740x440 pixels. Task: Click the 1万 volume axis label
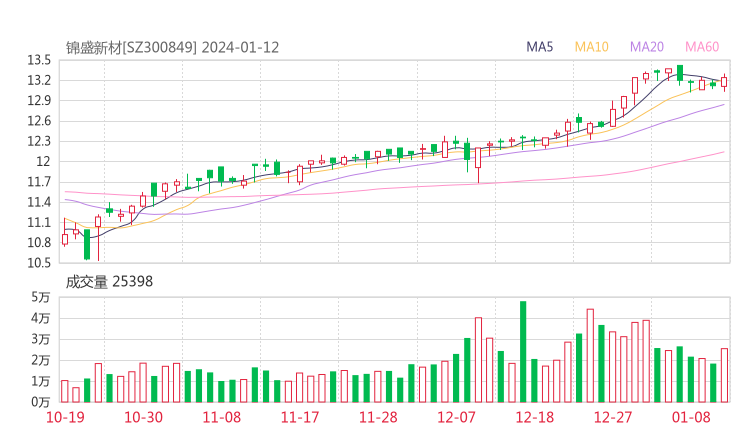pos(41,381)
